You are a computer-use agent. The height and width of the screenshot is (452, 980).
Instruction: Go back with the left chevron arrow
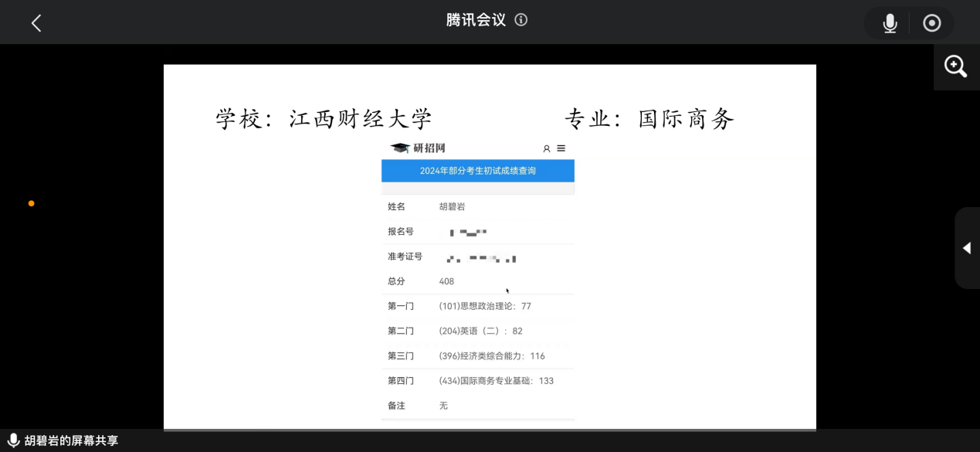point(36,23)
